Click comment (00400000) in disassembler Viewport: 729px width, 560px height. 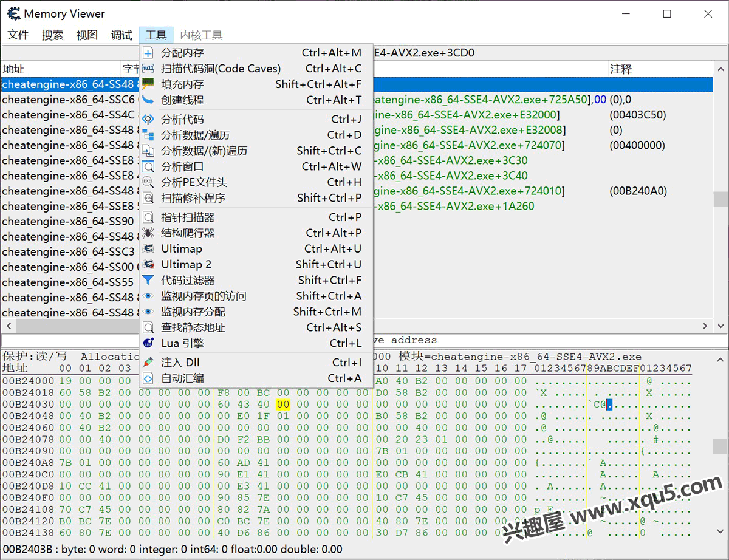click(637, 145)
